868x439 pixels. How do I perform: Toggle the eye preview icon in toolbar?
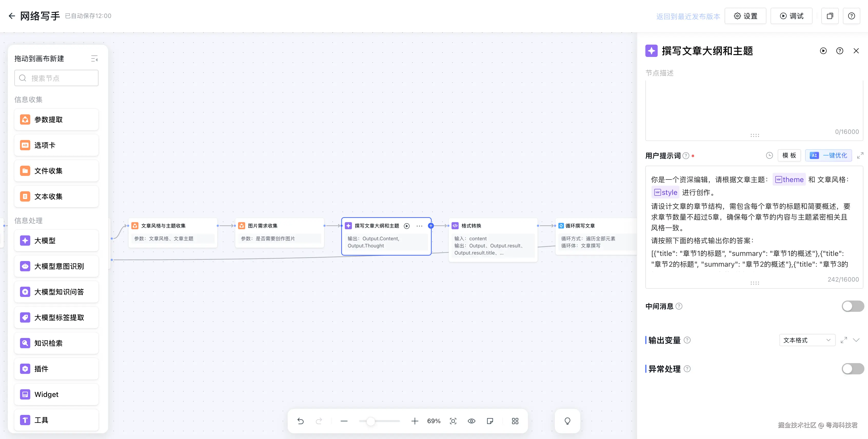[471, 421]
